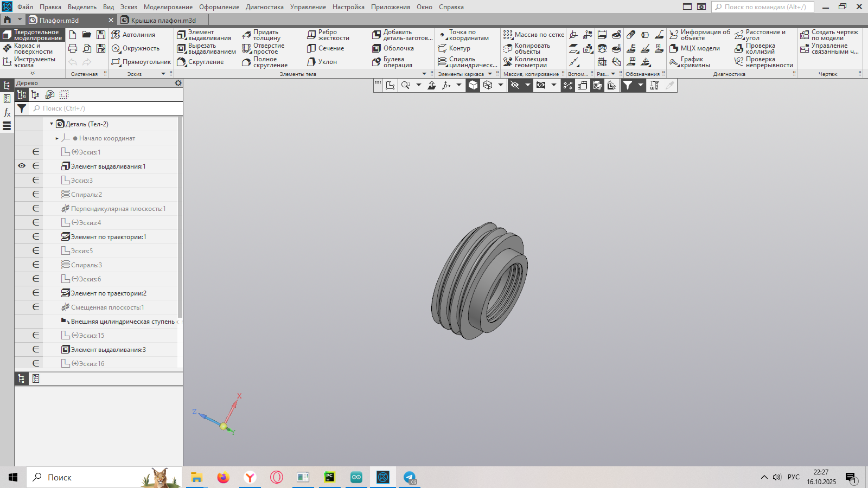Click the Вырезать выдавливанием tool
Screen dimensions: 868x488
[206, 49]
